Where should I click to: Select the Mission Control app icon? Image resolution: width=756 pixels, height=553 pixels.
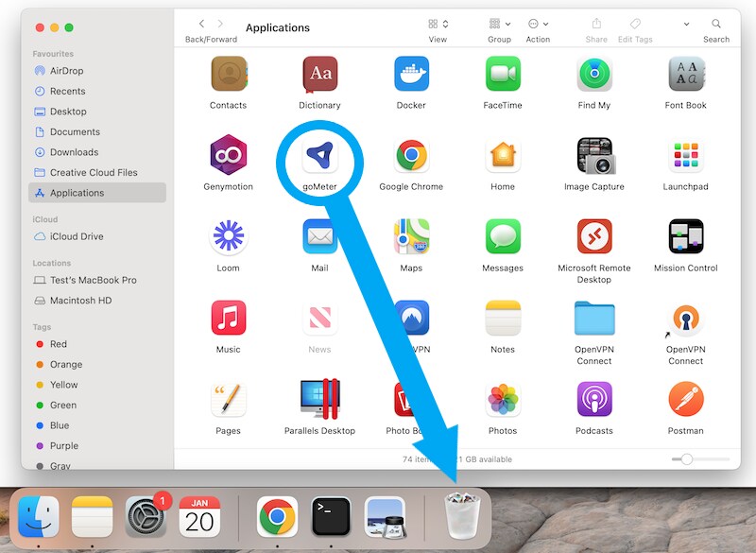(686, 236)
